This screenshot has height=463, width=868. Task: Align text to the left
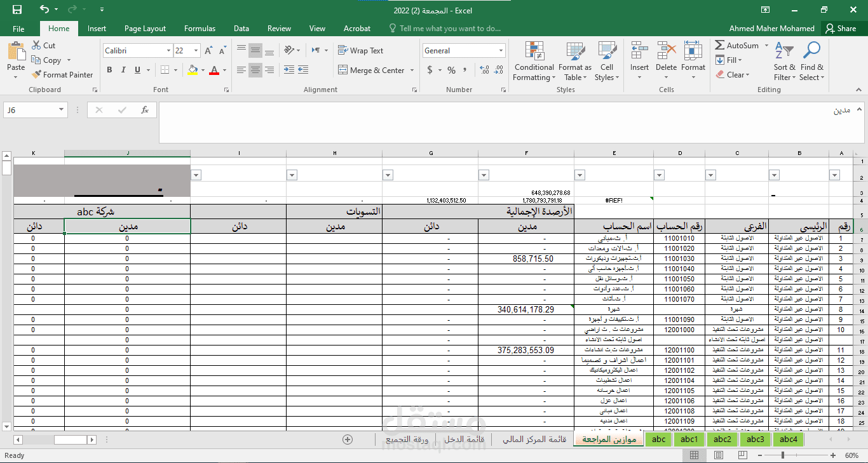pyautogui.click(x=241, y=70)
